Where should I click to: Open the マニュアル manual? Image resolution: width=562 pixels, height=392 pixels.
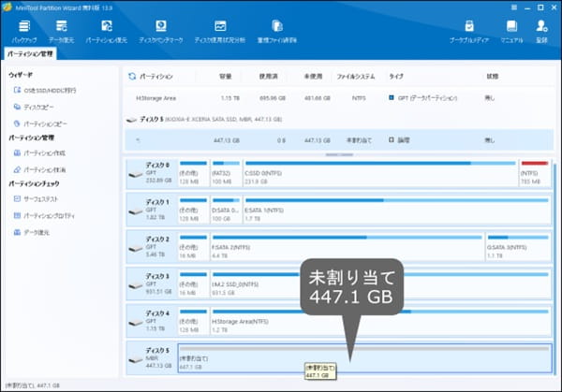(x=511, y=32)
